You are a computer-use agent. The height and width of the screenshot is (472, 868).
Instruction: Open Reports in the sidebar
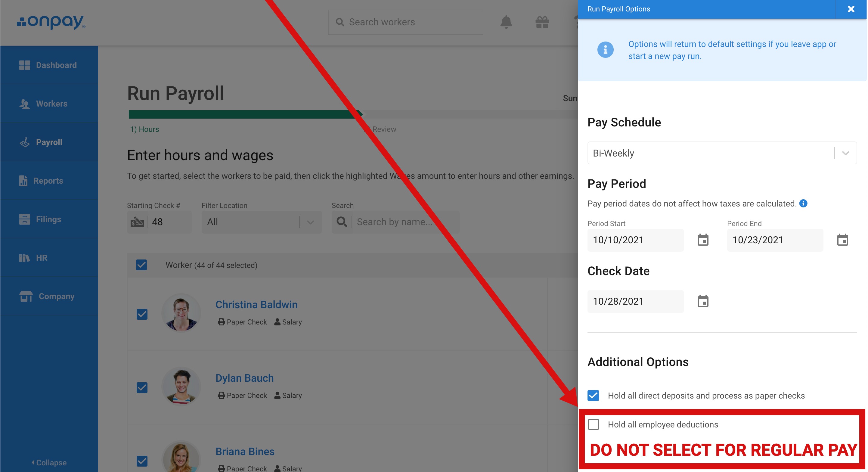(48, 181)
